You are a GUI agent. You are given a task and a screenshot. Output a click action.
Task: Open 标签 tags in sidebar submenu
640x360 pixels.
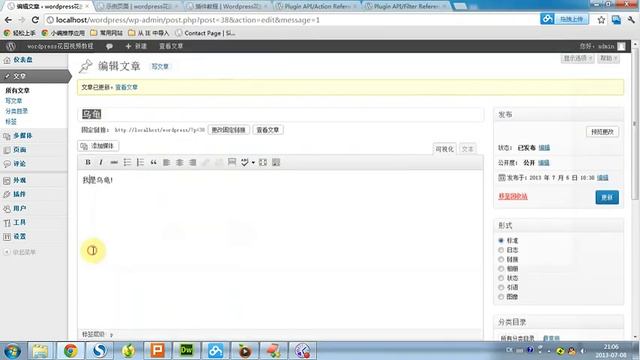coord(11,122)
